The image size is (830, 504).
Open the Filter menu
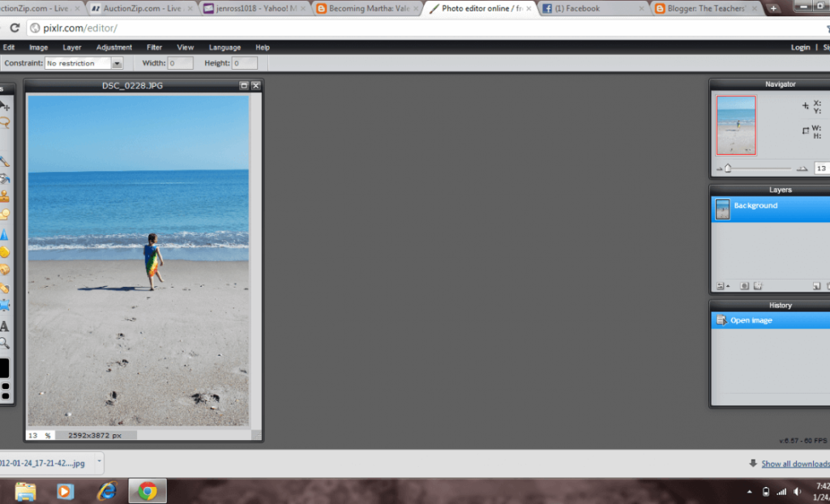pos(154,48)
